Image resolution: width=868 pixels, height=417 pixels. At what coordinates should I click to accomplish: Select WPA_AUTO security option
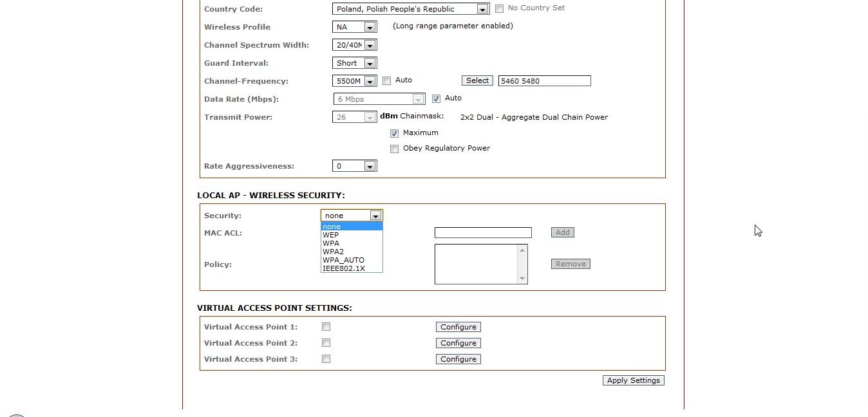352,260
